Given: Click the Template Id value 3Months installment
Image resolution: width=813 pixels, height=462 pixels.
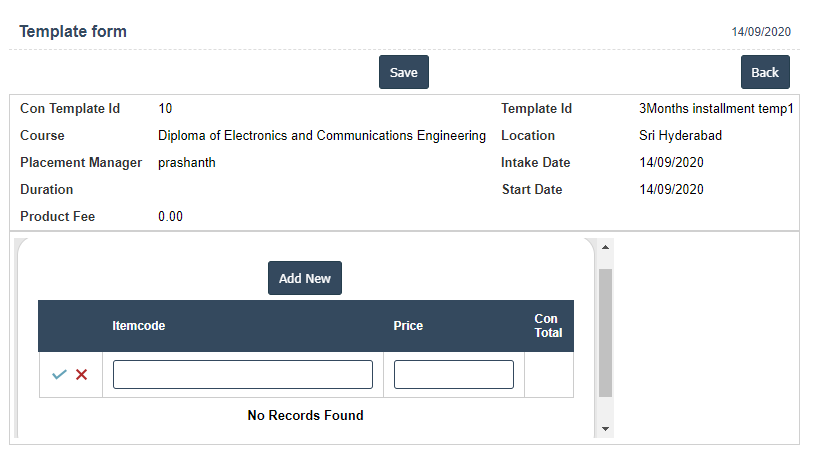Looking at the screenshot, I should (715, 108).
